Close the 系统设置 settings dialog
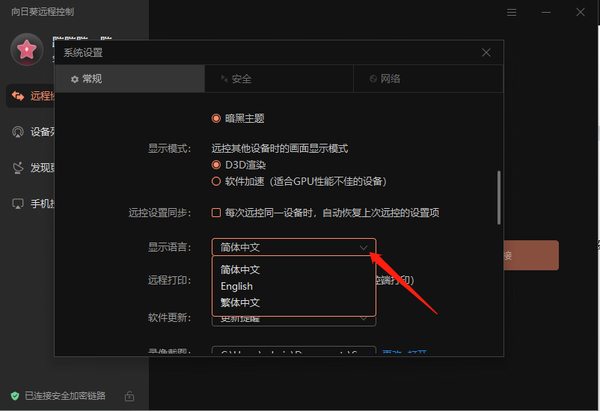600x411 pixels. (486, 52)
